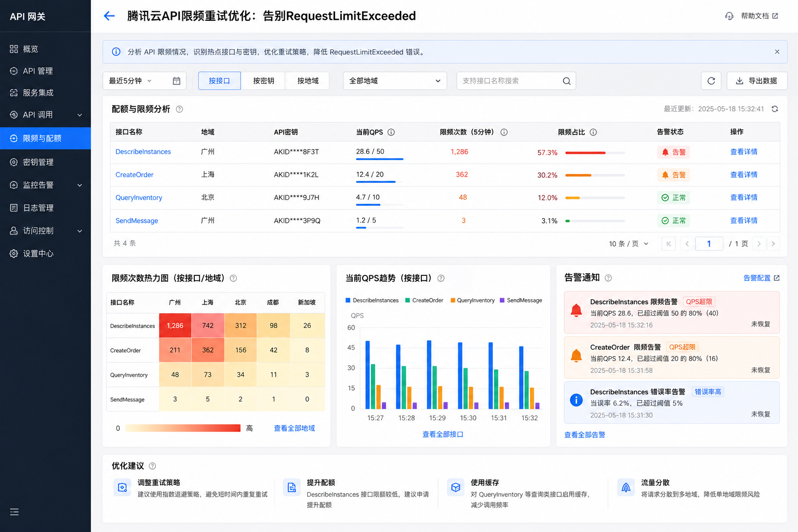Click the 查看全部告警 link

pyautogui.click(x=585, y=435)
